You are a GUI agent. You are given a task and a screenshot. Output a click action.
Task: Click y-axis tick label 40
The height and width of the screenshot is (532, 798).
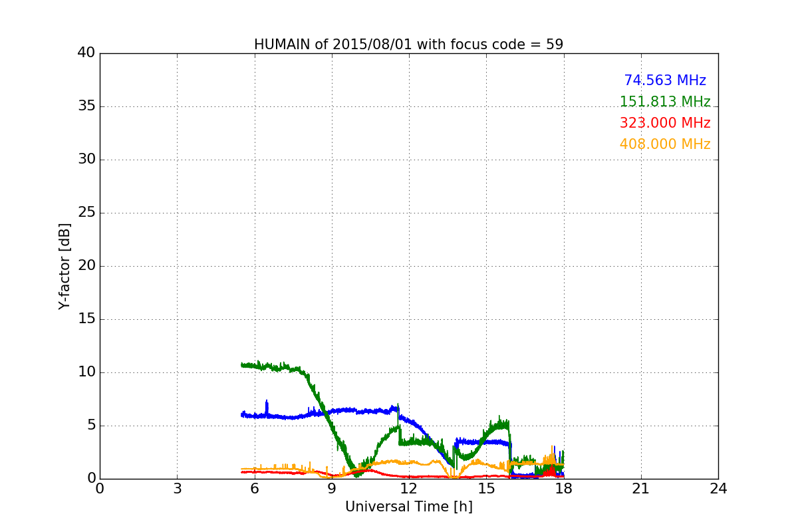click(x=86, y=53)
